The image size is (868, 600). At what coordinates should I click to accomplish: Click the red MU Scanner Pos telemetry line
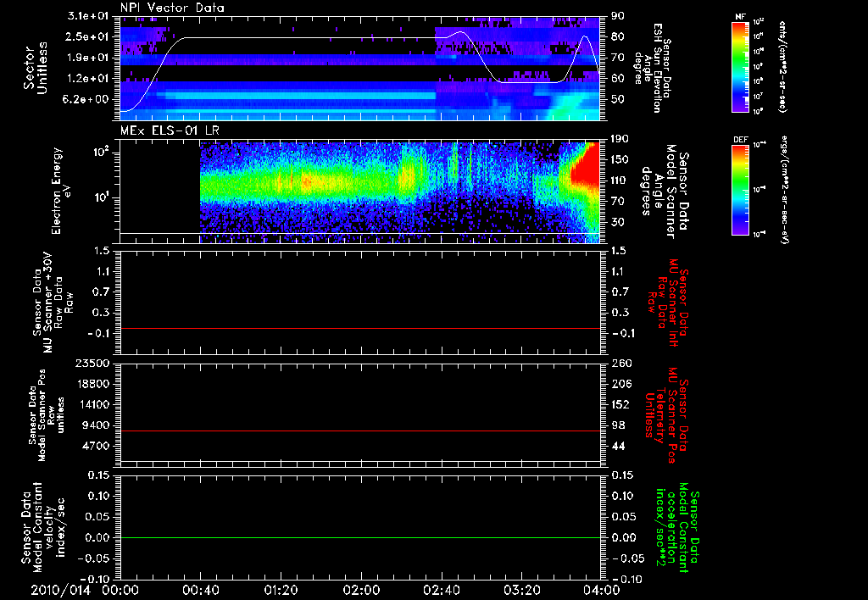pos(359,431)
